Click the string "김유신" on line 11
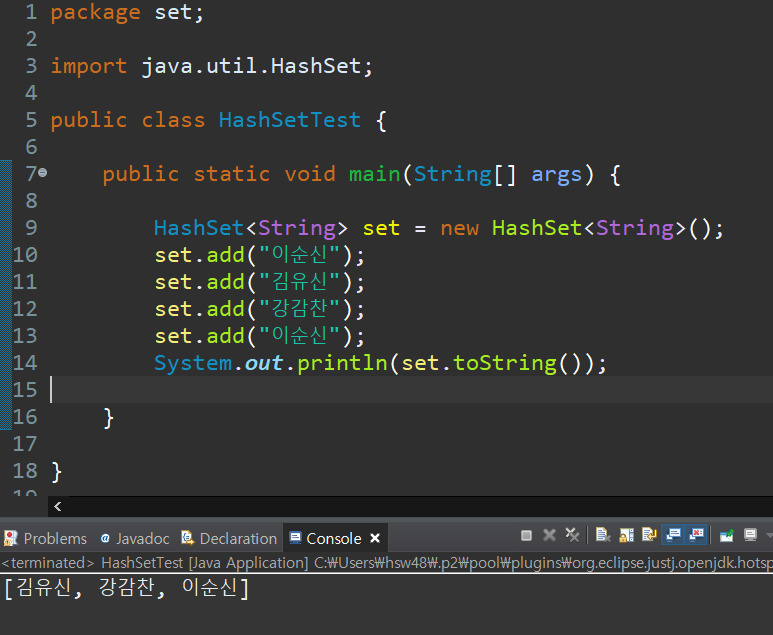The width and height of the screenshot is (773, 635). pyautogui.click(x=299, y=282)
